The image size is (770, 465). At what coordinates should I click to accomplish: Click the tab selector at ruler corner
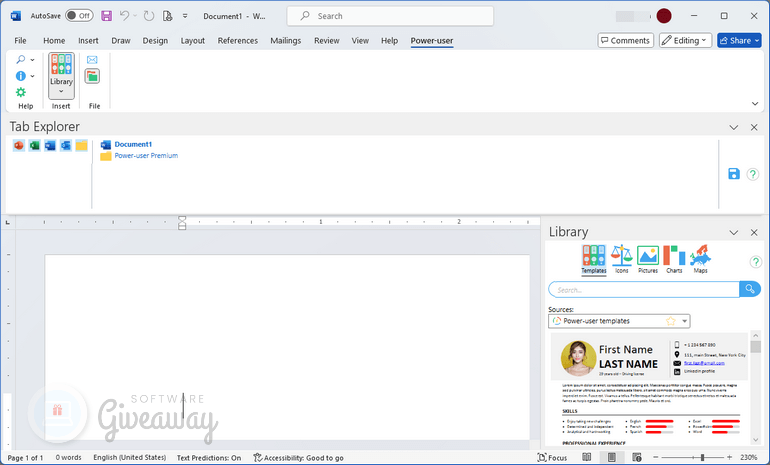(x=7, y=222)
